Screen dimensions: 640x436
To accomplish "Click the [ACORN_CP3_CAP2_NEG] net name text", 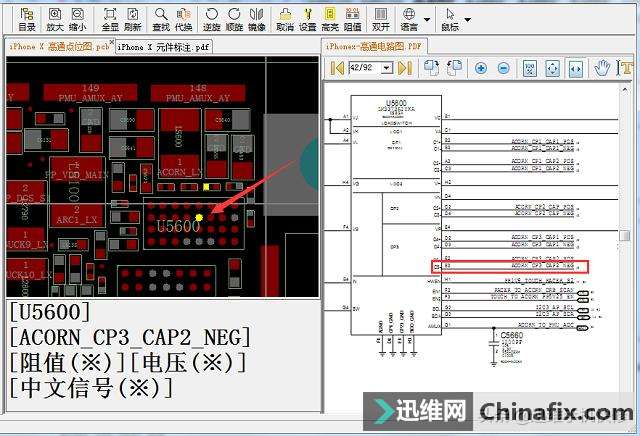I will pyautogui.click(x=130, y=338).
